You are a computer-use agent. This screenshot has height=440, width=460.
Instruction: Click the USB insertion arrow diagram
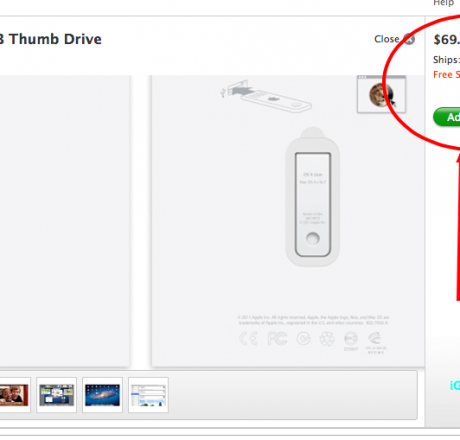266,96
